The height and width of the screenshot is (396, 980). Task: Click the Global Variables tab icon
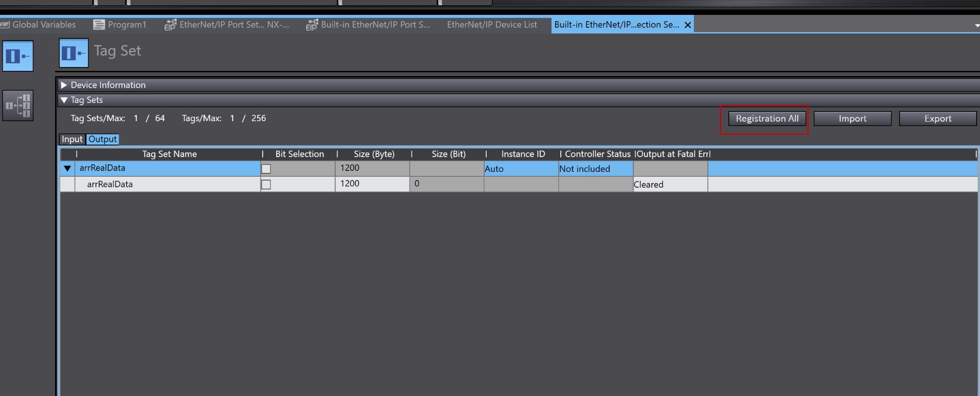pyautogui.click(x=5, y=24)
